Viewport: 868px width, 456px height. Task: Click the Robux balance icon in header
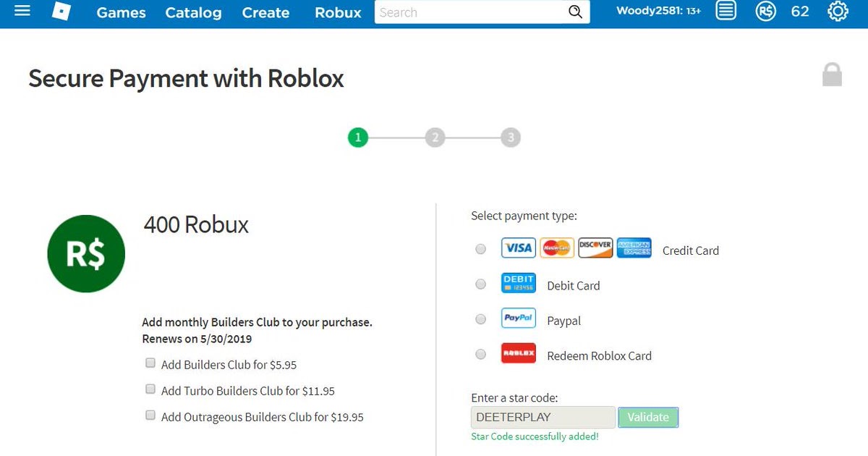pyautogui.click(x=765, y=11)
